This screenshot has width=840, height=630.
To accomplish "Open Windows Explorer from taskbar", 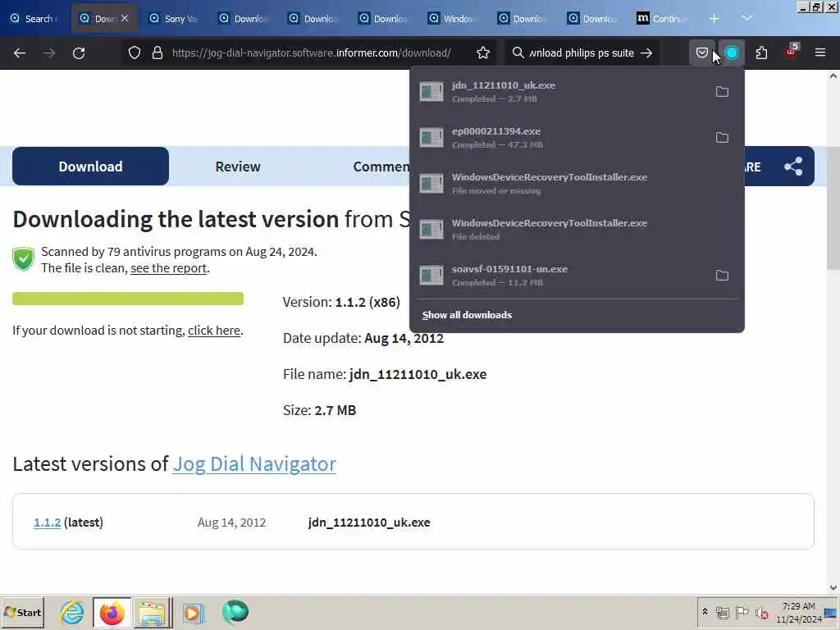I will (153, 612).
